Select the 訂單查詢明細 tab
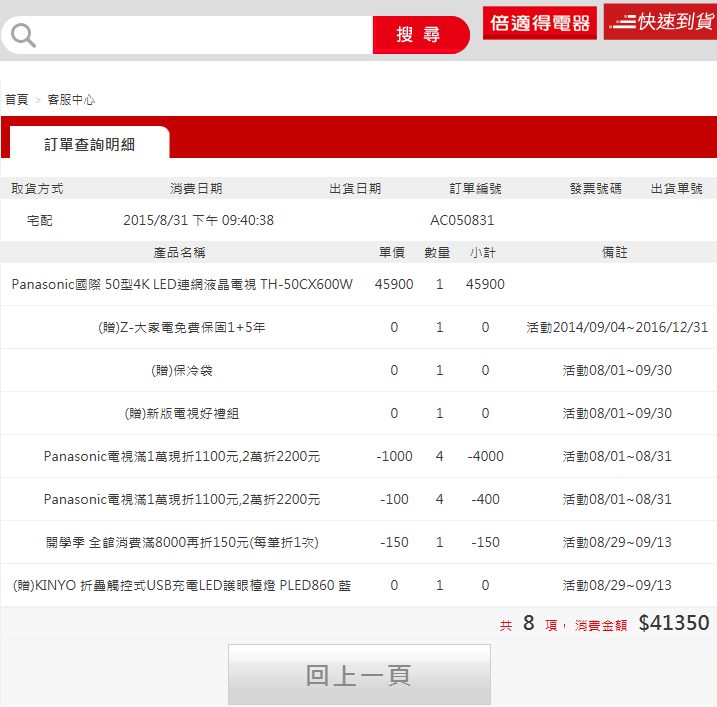The height and width of the screenshot is (707, 717). pos(90,144)
